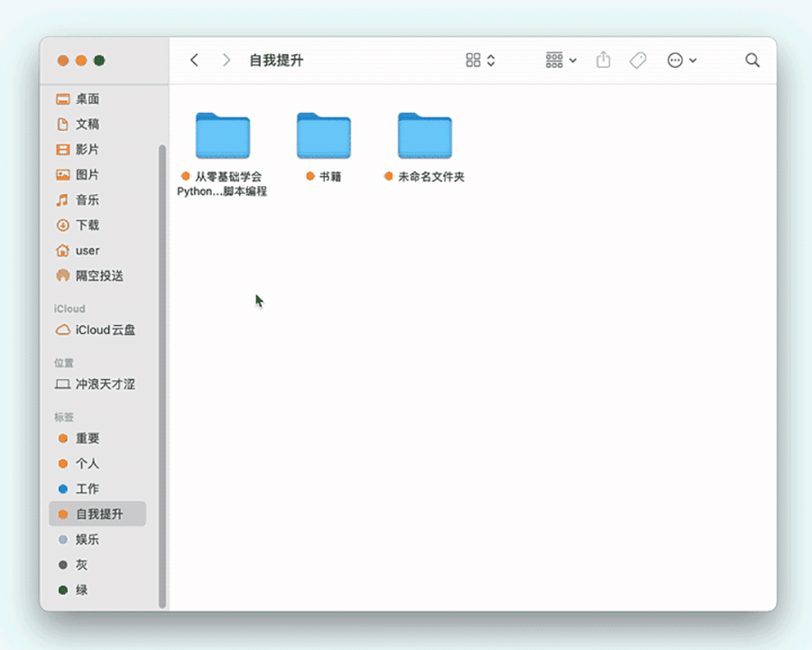This screenshot has width=812, height=650.
Task: Open the 下载 downloads folder in sidebar
Action: click(86, 226)
